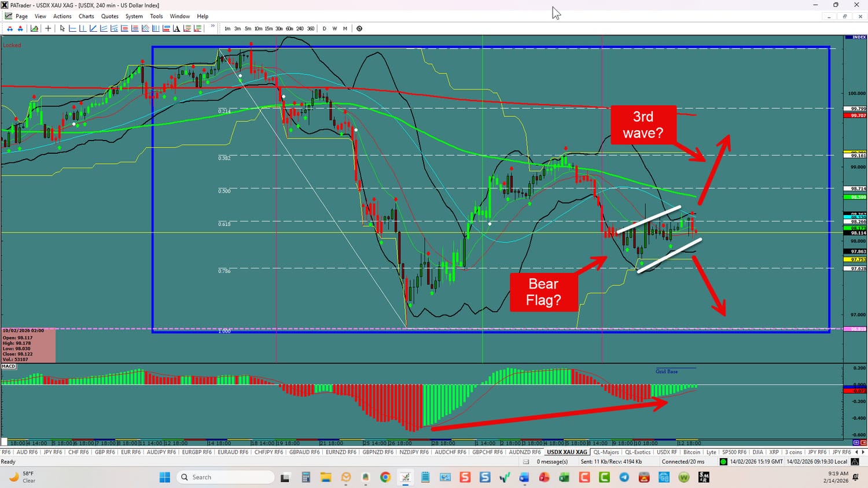Viewport: 868px width, 488px height.
Task: Open the 3 coins tab
Action: [x=793, y=452]
